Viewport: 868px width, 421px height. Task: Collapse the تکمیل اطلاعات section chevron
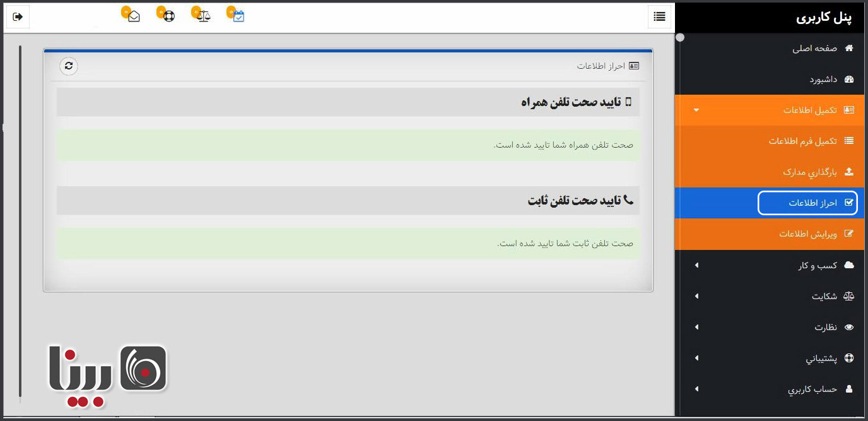(696, 109)
